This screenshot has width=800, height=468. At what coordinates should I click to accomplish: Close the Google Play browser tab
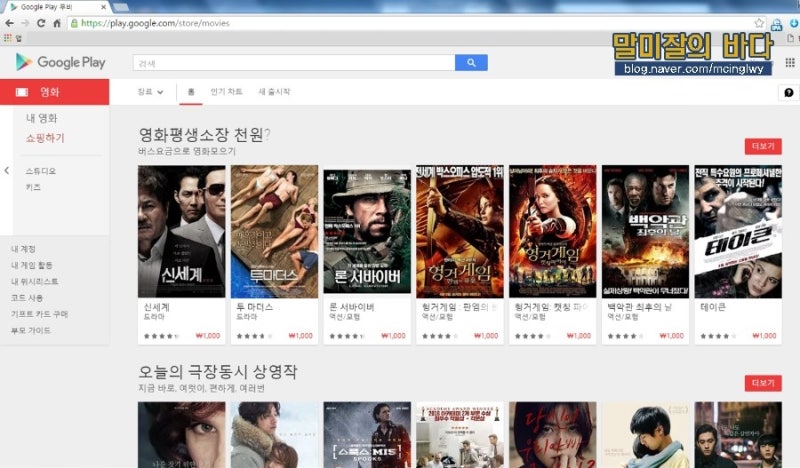tap(104, 7)
